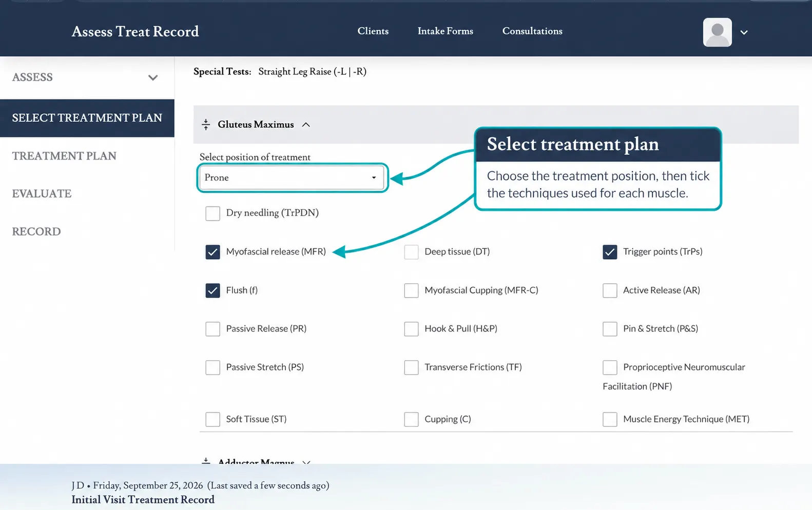This screenshot has height=510, width=812.
Task: Check the Active Release (AR) box
Action: (610, 290)
